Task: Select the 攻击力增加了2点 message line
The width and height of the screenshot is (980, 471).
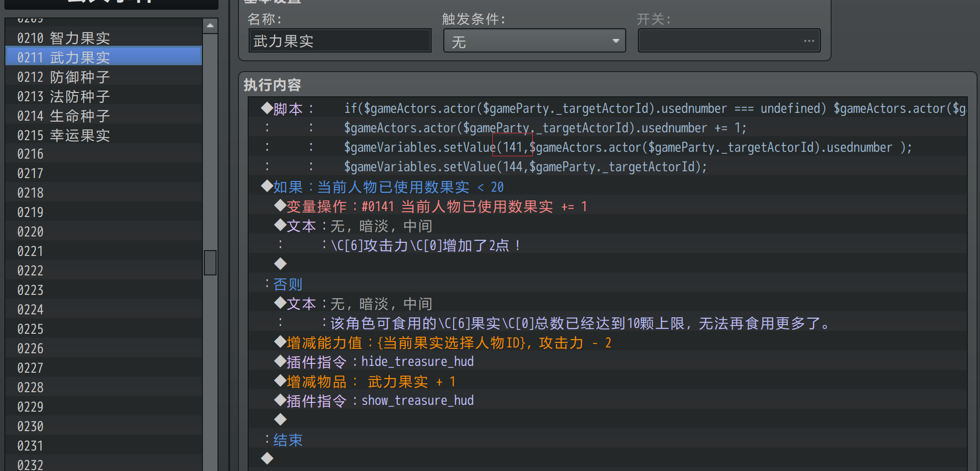Action: (607, 245)
